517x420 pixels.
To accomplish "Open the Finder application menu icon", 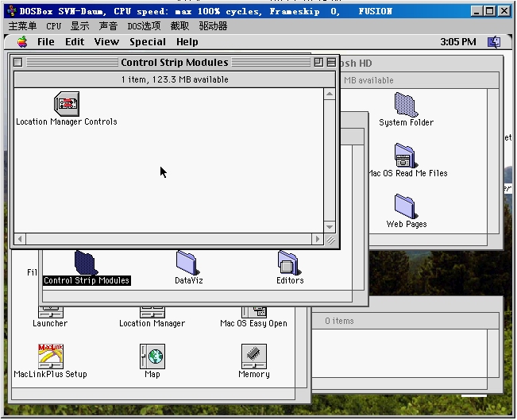I will click(494, 42).
